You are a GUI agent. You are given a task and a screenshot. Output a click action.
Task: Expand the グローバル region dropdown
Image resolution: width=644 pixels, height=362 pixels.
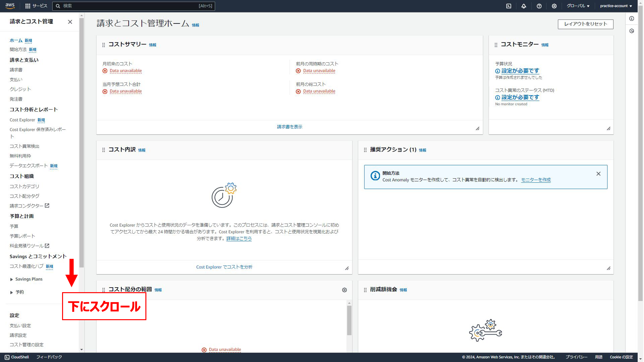578,6
